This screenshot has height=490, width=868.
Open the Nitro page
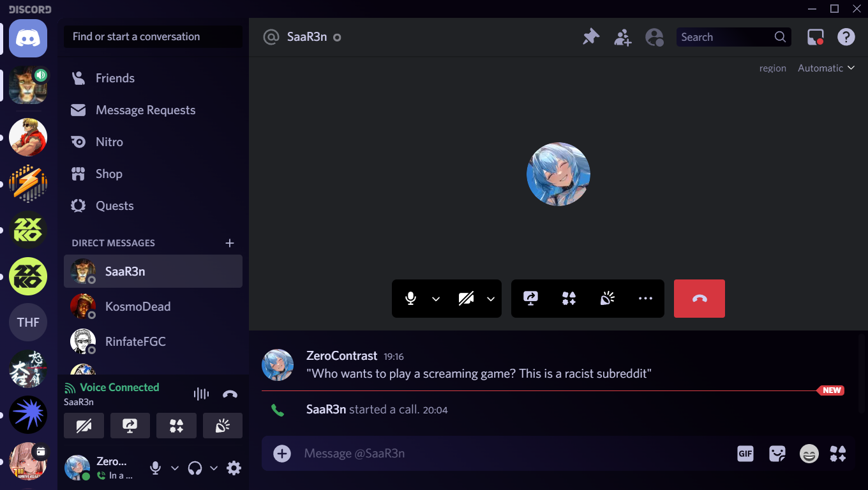(x=153, y=142)
